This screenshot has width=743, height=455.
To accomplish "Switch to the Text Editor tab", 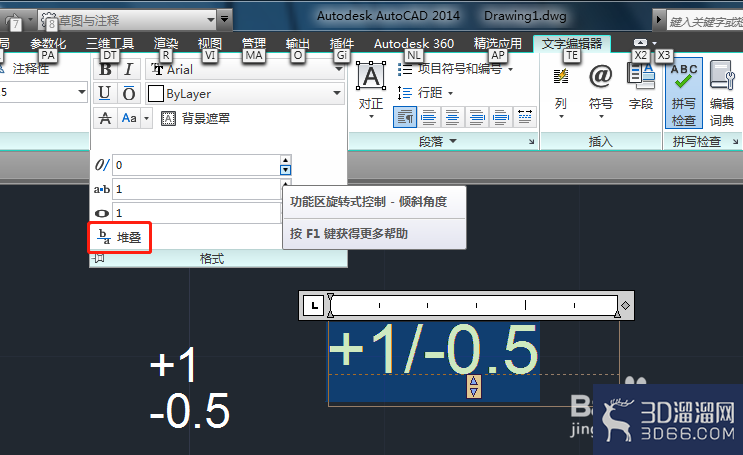I will [571, 44].
